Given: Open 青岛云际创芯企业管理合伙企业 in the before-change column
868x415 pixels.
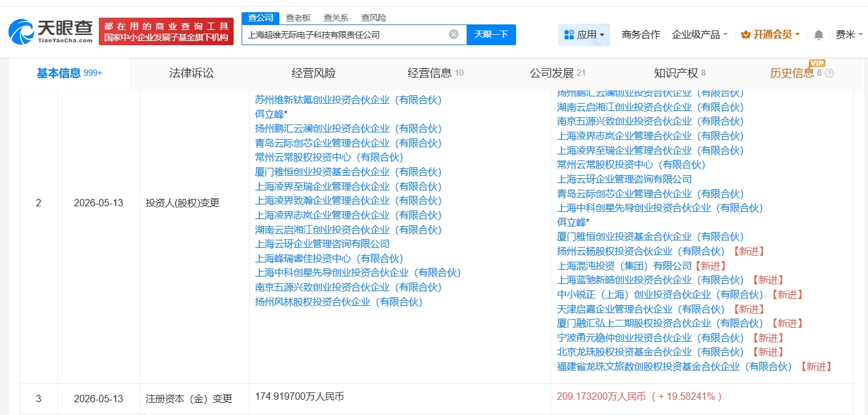Looking at the screenshot, I should (x=348, y=143).
